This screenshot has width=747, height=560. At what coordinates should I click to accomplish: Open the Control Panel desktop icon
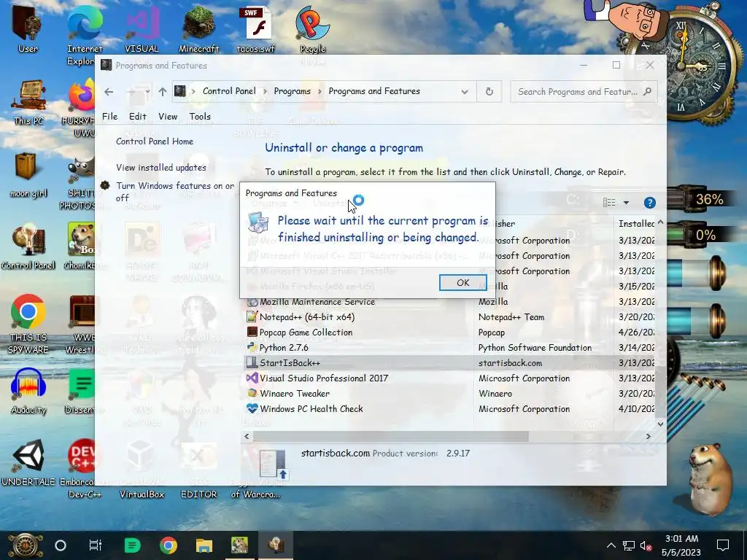coord(28,247)
